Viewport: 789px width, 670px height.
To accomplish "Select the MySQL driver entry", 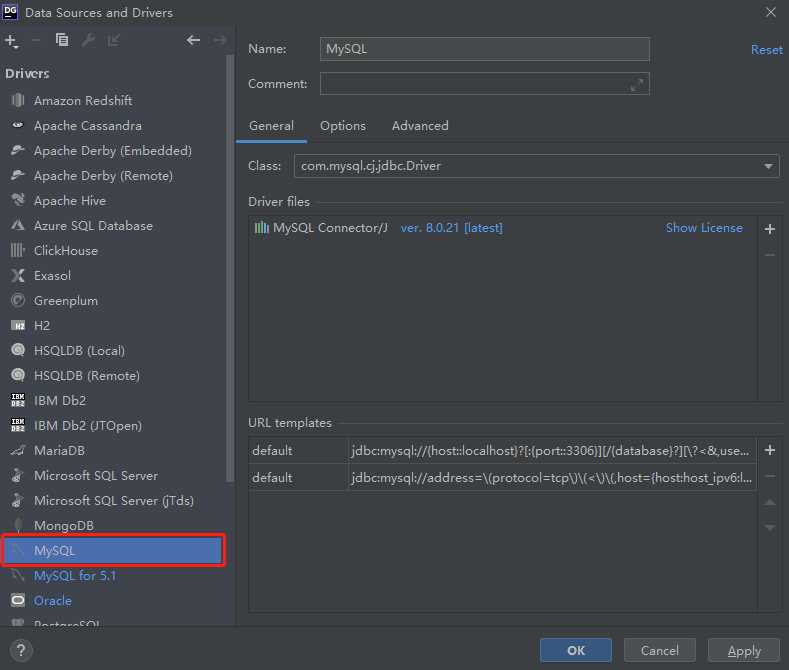I will click(113, 551).
